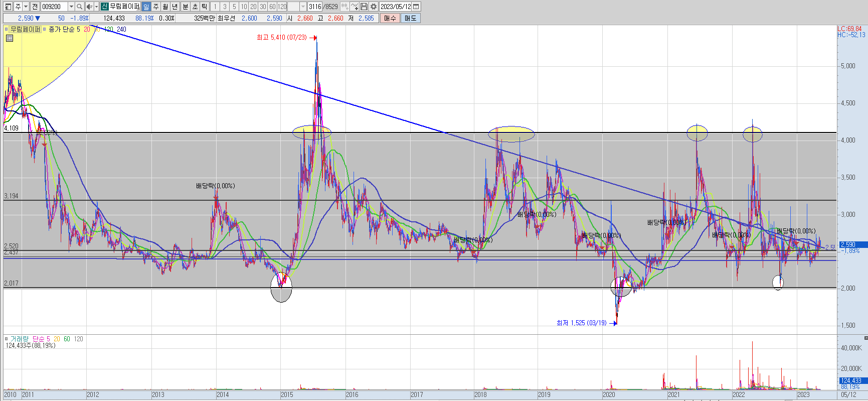
Task: Open chart settings gear icon
Action: point(373,7)
